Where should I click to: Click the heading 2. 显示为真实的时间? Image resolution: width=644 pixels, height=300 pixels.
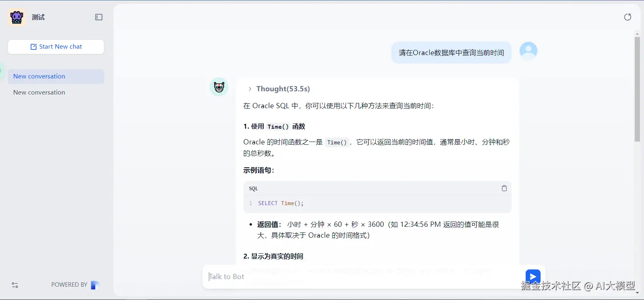pyautogui.click(x=273, y=256)
